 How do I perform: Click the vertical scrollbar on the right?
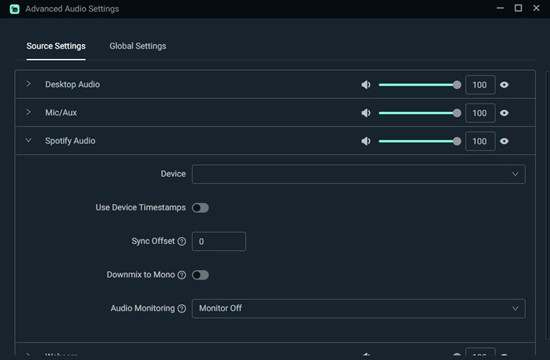click(x=548, y=205)
